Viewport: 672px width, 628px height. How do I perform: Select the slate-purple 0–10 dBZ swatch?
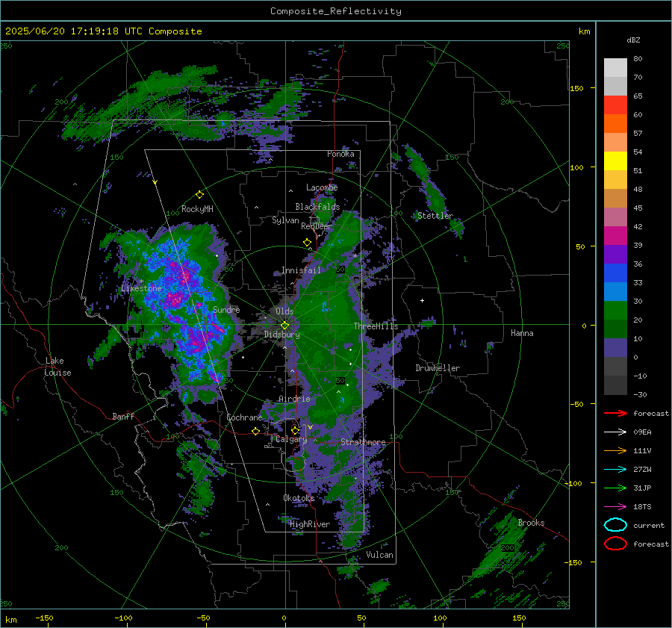point(615,348)
